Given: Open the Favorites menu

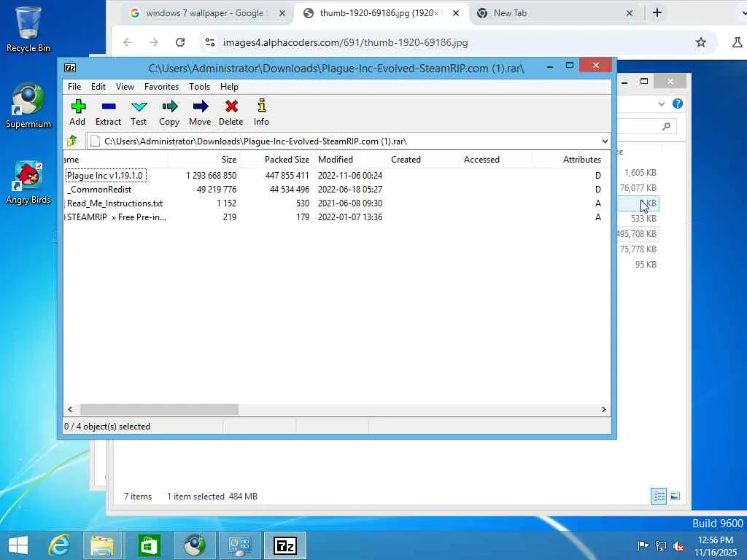Looking at the screenshot, I should (x=161, y=87).
